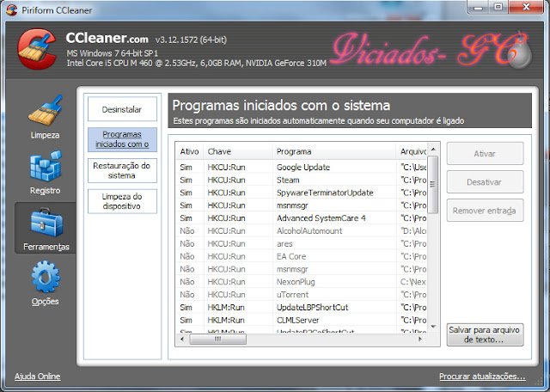550x392 pixels.
Task: Click the Sim cell of Steam row
Action: point(186,180)
